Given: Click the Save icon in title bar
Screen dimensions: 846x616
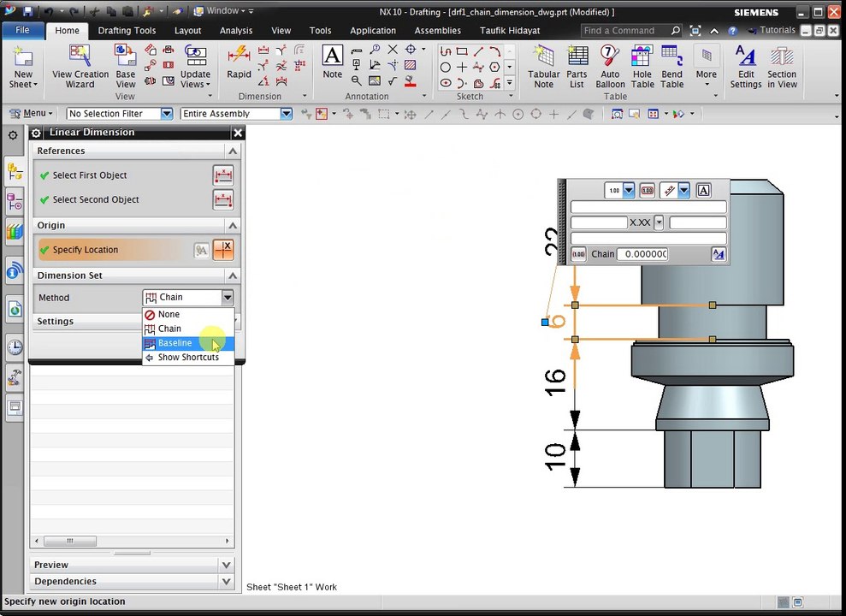Looking at the screenshot, I should [28, 11].
